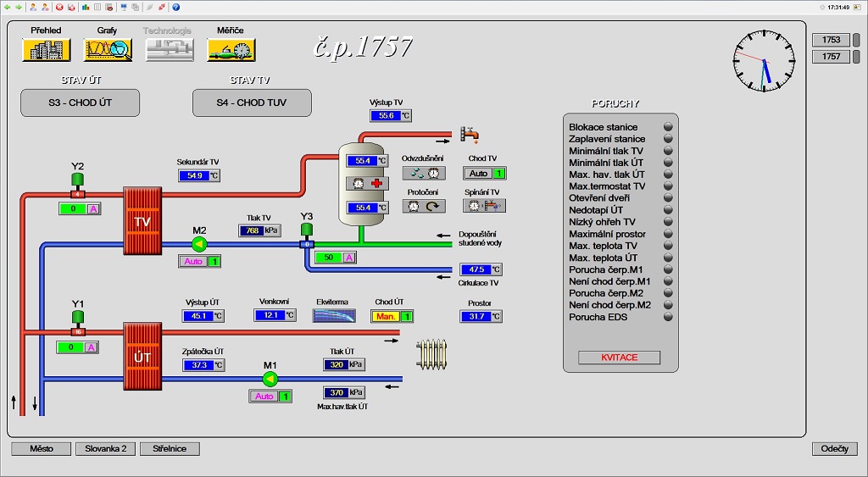The width and height of the screenshot is (868, 477).
Task: Select Max.hav.tlak ÚT 370 kPa value
Action: coord(344,392)
